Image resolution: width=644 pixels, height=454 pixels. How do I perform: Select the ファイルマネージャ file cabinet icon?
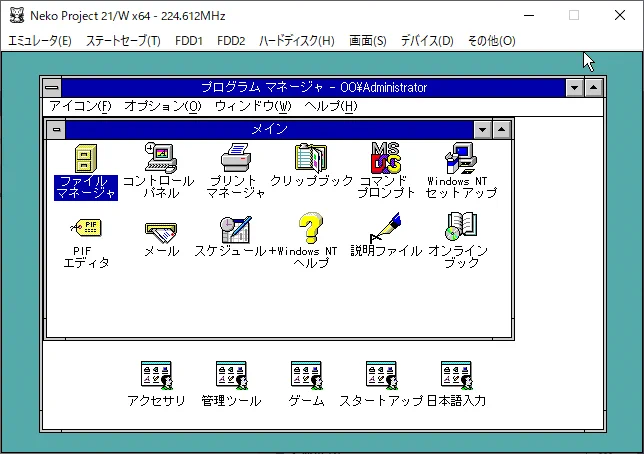click(86, 159)
